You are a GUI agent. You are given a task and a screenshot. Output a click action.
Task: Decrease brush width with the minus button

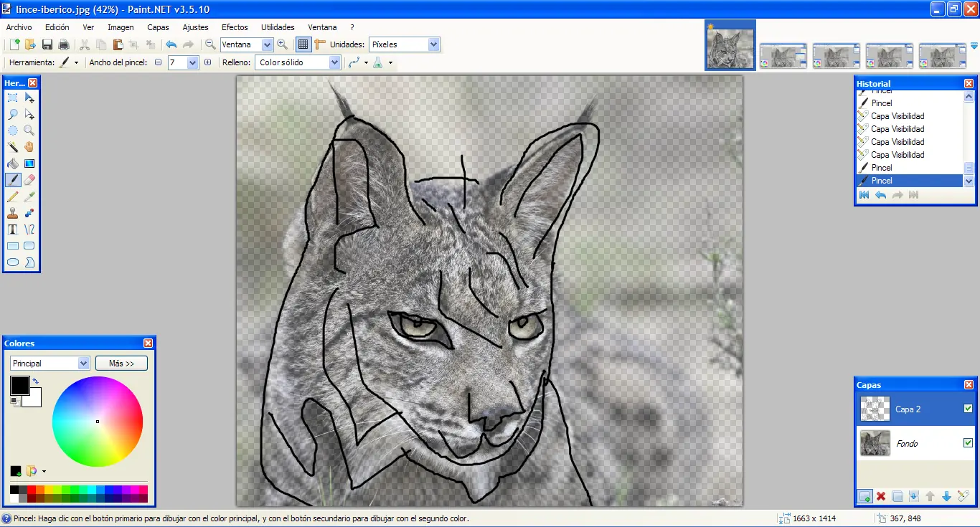coord(159,62)
